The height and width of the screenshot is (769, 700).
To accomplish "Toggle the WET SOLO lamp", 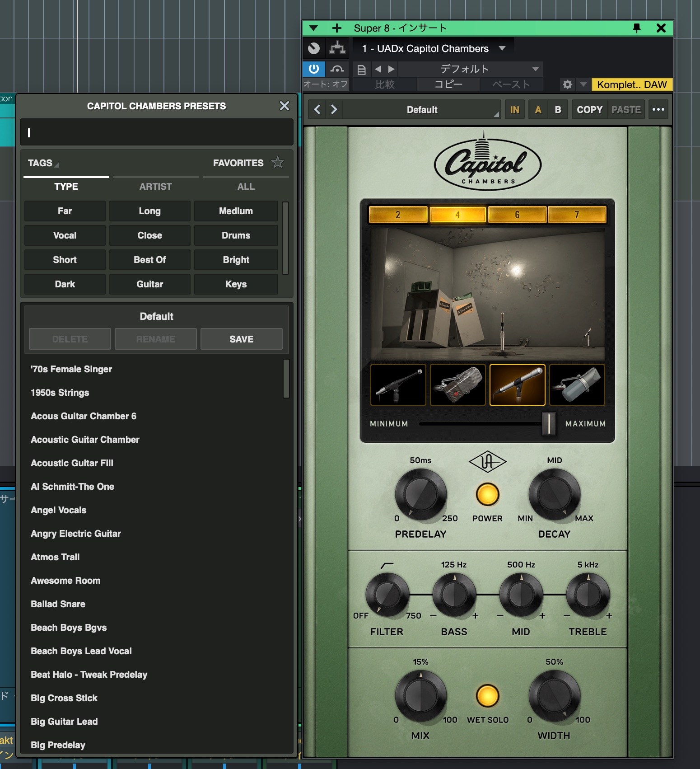I will click(x=487, y=696).
